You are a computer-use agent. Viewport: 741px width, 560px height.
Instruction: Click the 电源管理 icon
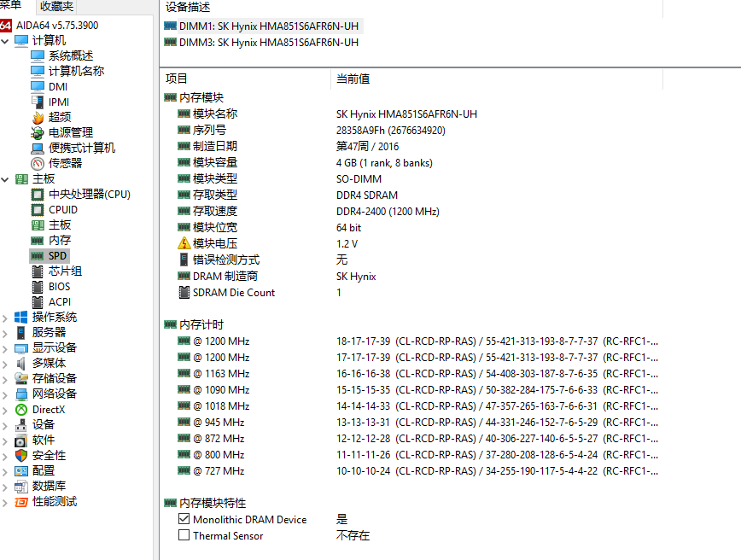pos(38,133)
